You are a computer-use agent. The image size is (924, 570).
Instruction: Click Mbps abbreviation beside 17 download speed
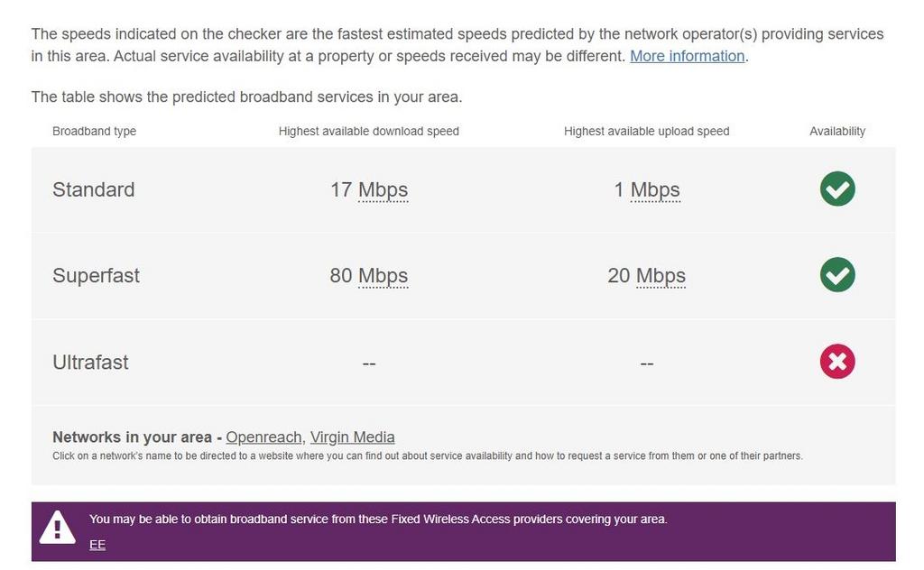click(383, 190)
